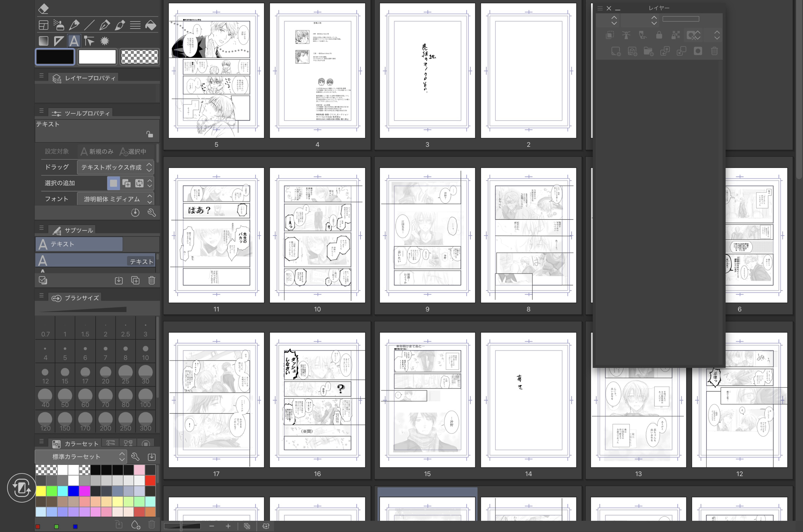This screenshot has height=532, width=803.
Task: Click the wrench icon in tool properties
Action: [151, 213]
